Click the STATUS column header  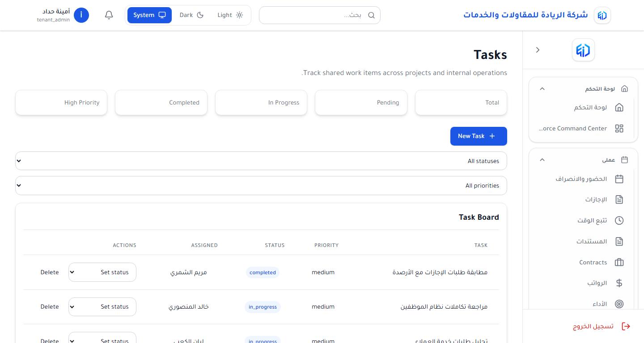tap(275, 245)
